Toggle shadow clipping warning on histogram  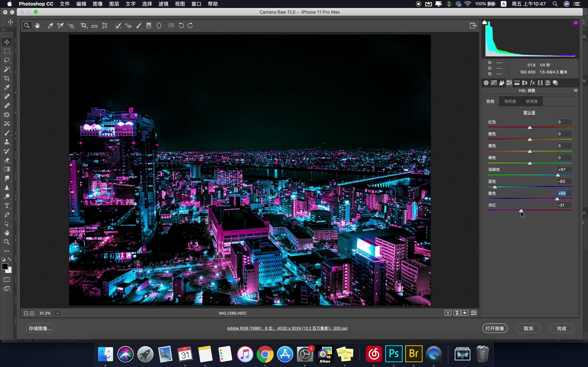coord(485,23)
